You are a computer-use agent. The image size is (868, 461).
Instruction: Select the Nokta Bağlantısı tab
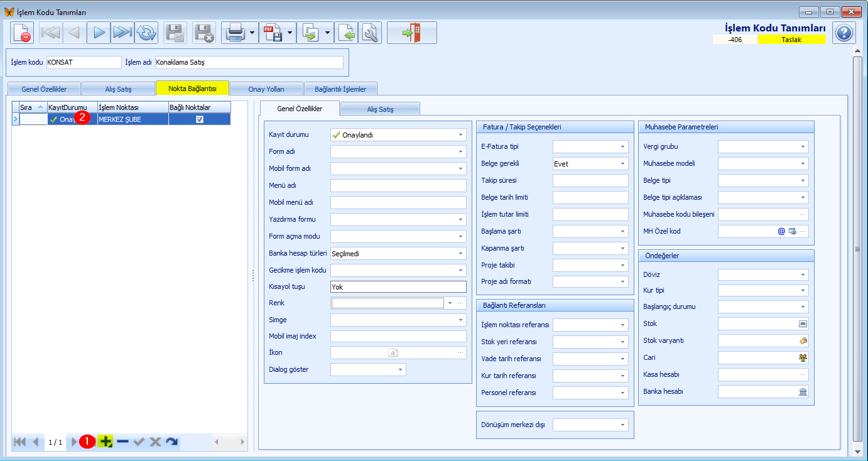[192, 88]
